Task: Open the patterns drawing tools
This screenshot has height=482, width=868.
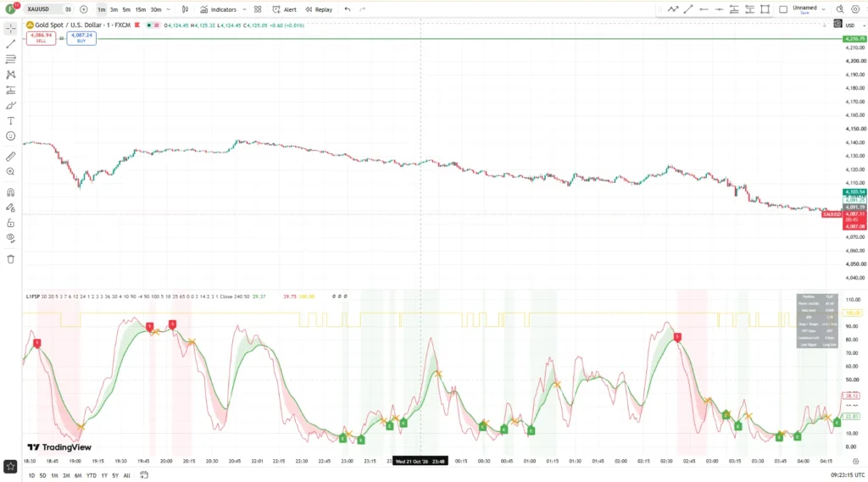Action: click(10, 75)
